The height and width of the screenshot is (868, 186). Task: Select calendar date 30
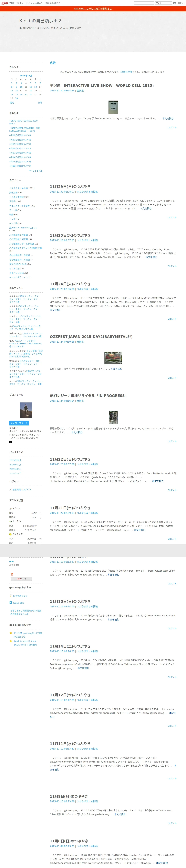(16, 98)
